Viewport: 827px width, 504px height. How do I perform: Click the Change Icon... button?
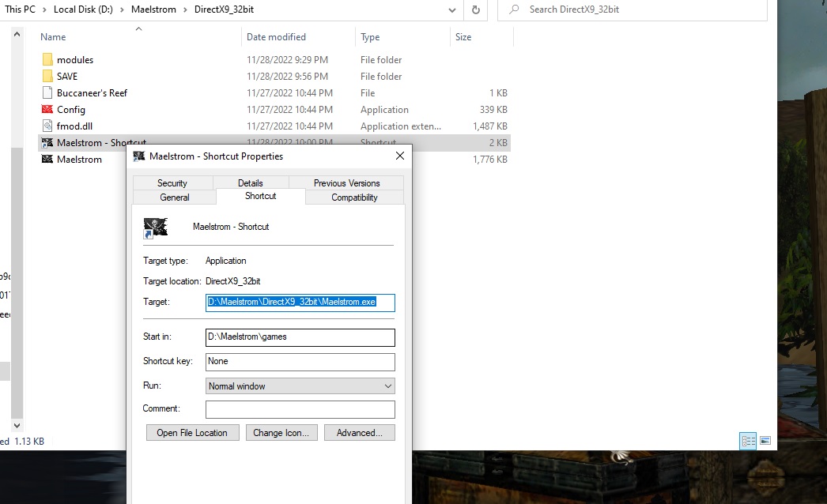[281, 433]
